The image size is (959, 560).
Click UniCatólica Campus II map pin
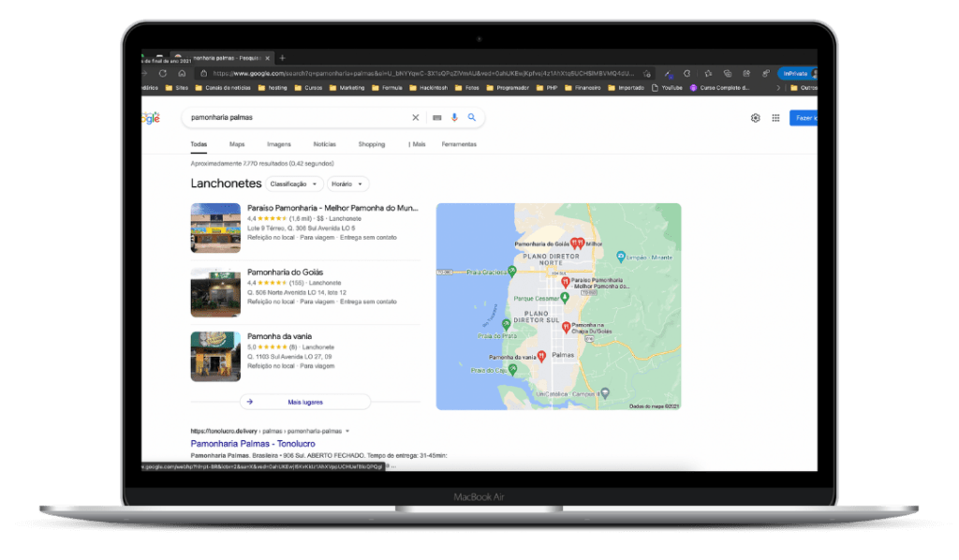click(605, 393)
